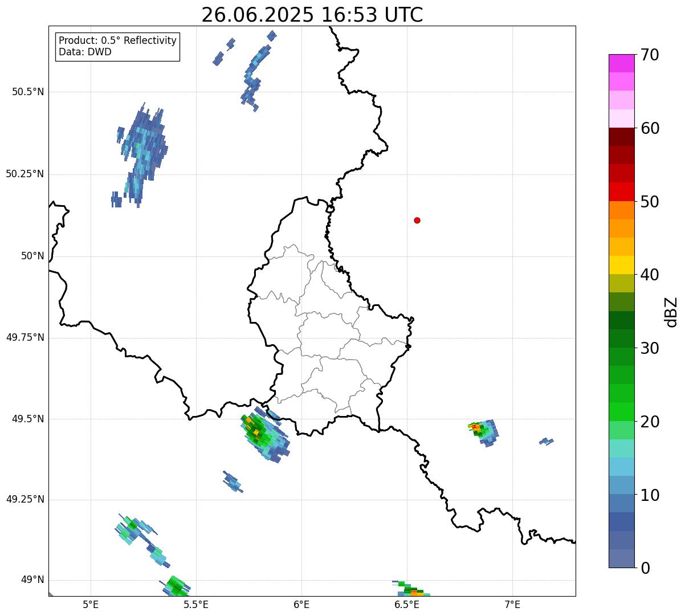685x616 pixels.
Task: Click the 49°N latitude label
Action: [x=32, y=580]
